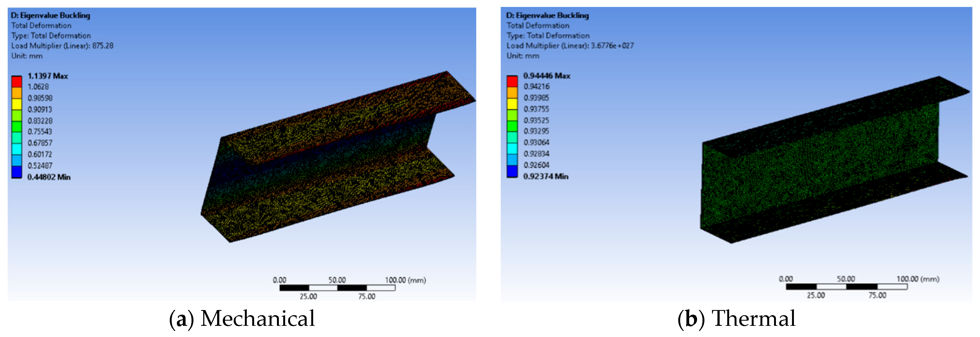Viewport: 980px width, 337px height.
Task: Select the '1.0628' legend value
Action: 38,87
